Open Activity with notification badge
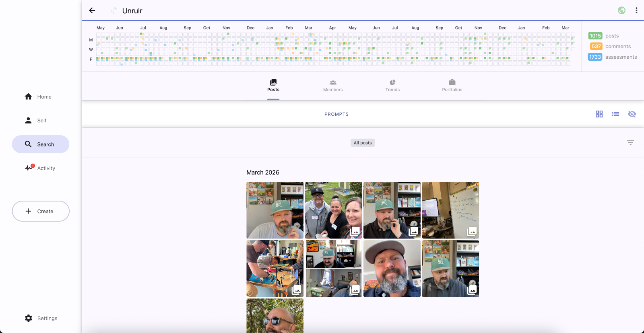 (40, 168)
